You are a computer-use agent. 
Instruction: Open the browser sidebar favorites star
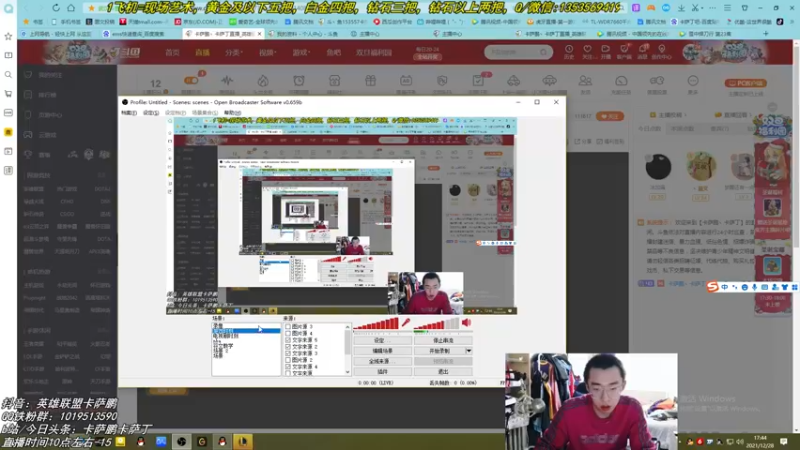click(8, 36)
